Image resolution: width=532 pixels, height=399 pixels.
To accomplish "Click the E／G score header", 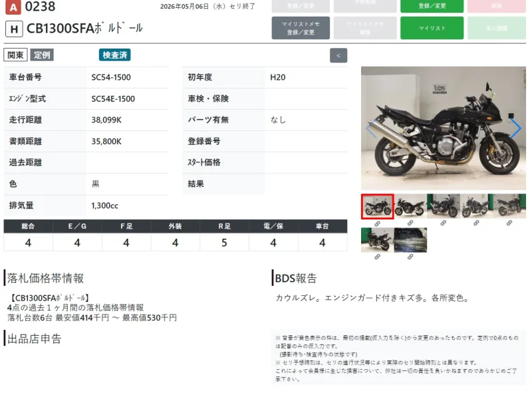I will [77, 226].
